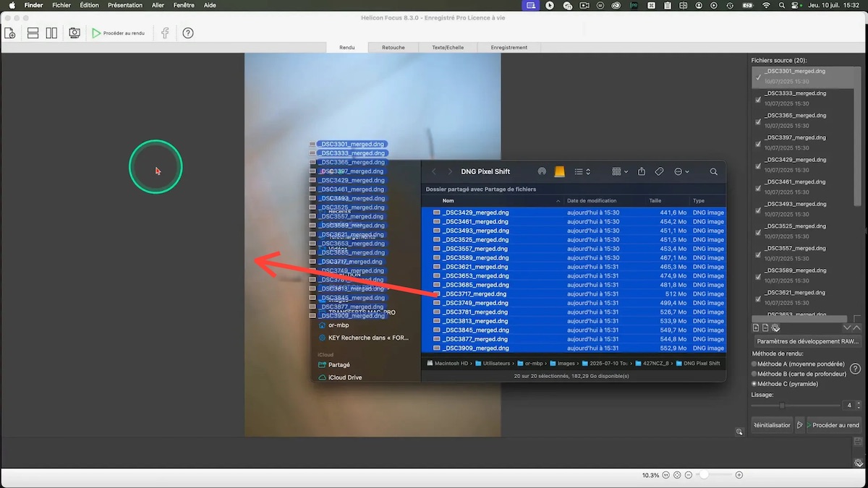Select Méthode B (carte de profondeur)
Image resolution: width=868 pixels, height=488 pixels.
tap(799, 374)
